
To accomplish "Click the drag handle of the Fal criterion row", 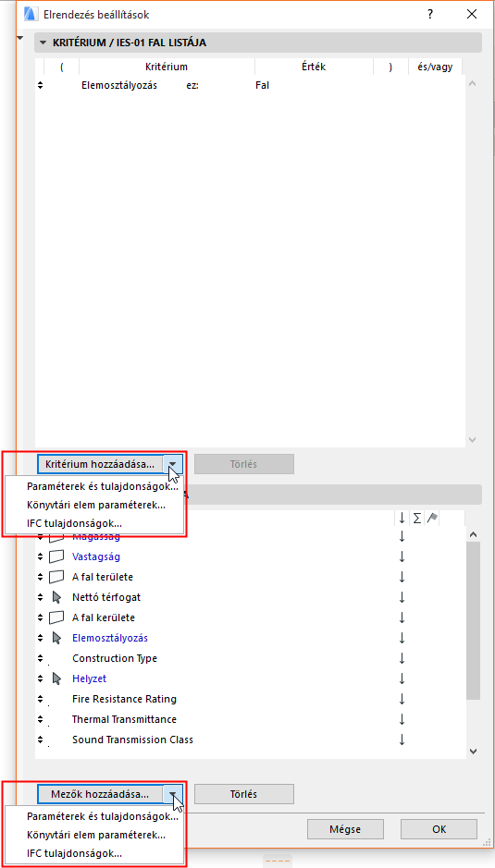I will (40, 85).
